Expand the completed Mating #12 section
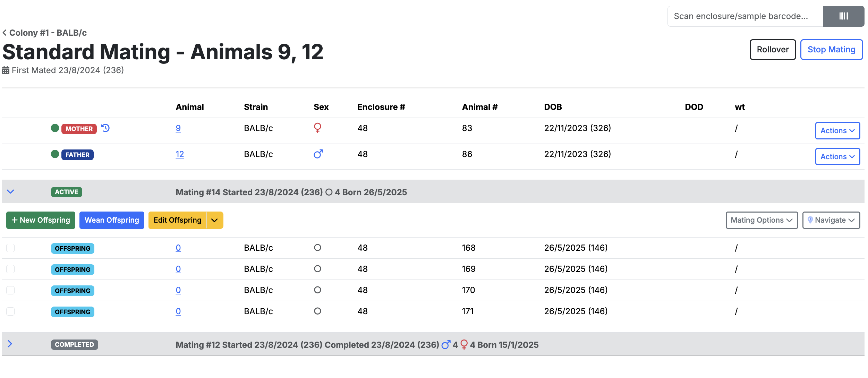The width and height of the screenshot is (868, 378). pyautogui.click(x=10, y=344)
